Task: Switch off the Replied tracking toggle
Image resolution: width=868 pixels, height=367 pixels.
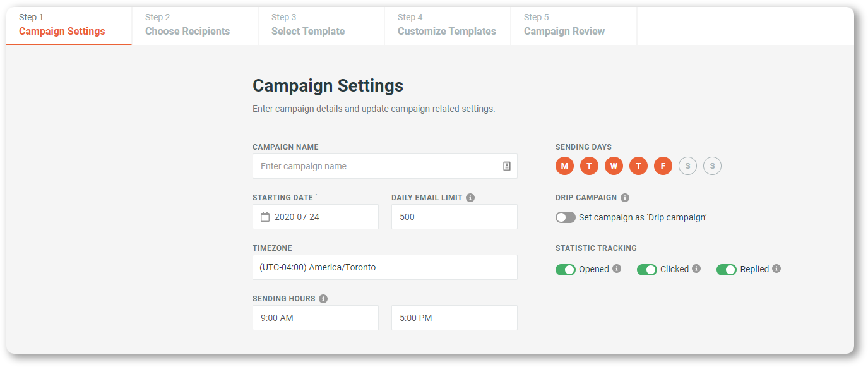Action: tap(727, 270)
